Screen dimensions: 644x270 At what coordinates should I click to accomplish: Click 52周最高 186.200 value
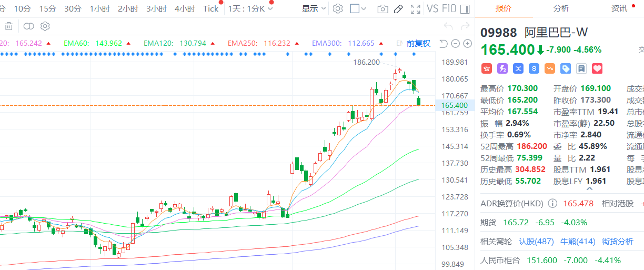tap(531, 146)
